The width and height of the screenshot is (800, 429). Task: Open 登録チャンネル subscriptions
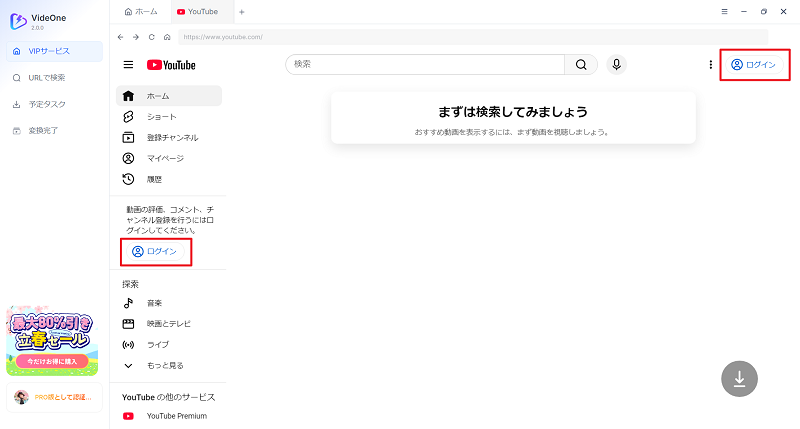tap(169, 138)
